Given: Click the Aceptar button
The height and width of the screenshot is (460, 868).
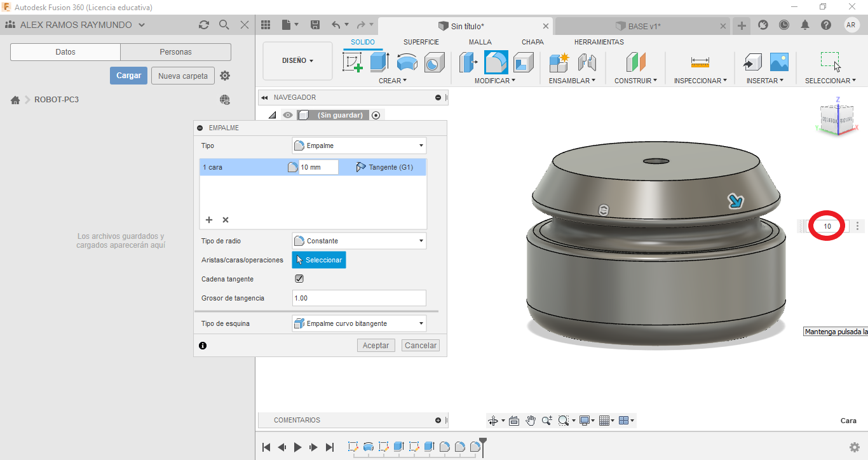Looking at the screenshot, I should 376,346.
